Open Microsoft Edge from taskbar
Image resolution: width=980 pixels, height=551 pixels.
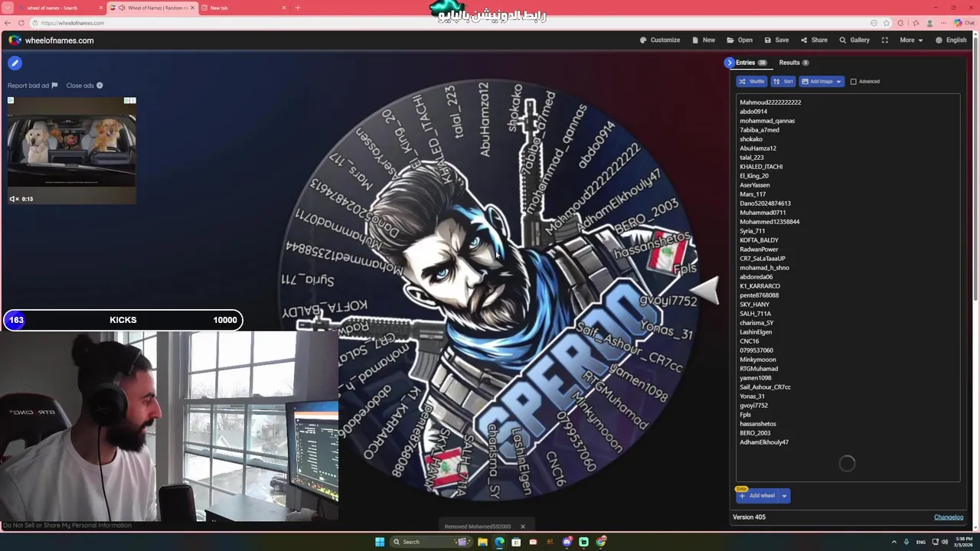499,542
